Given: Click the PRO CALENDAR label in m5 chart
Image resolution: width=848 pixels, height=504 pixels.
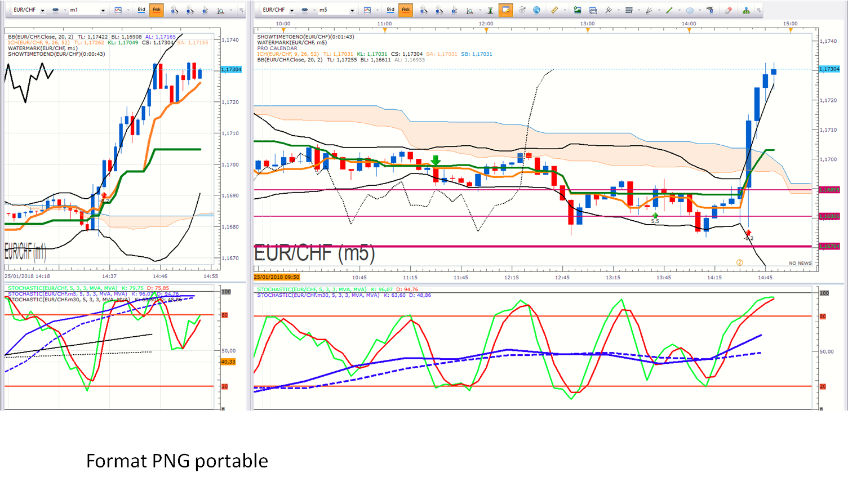Looking at the screenshot, I should [277, 48].
